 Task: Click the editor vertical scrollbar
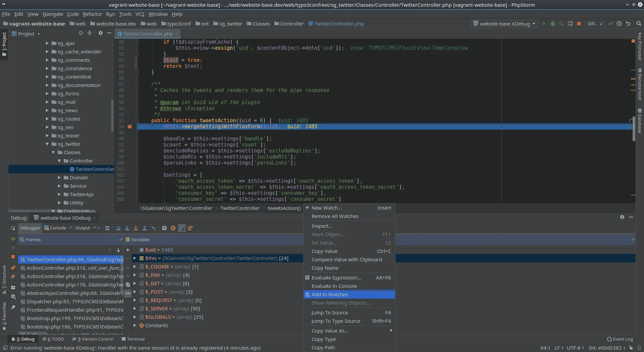[634, 128]
